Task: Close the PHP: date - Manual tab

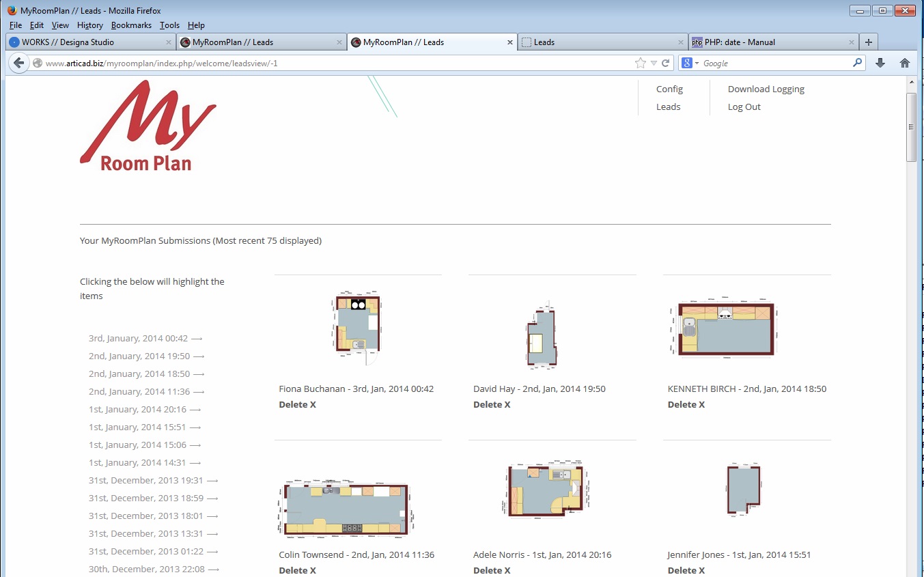Action: point(852,42)
